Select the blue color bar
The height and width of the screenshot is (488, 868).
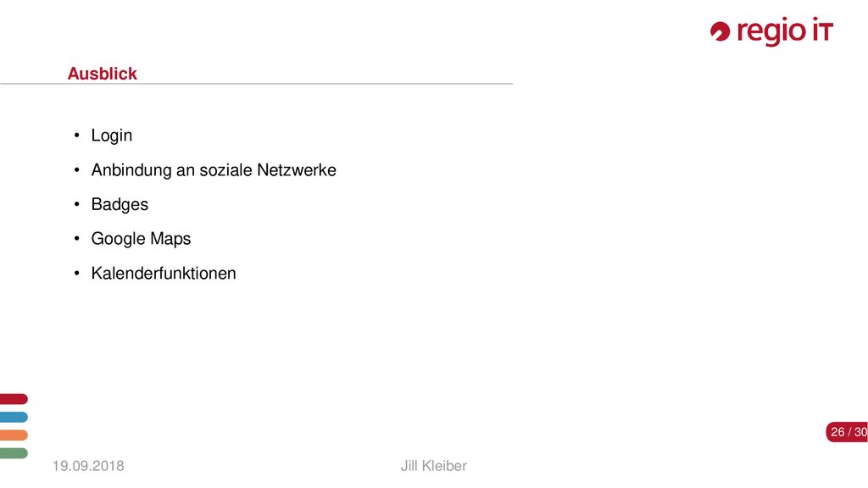(x=14, y=417)
